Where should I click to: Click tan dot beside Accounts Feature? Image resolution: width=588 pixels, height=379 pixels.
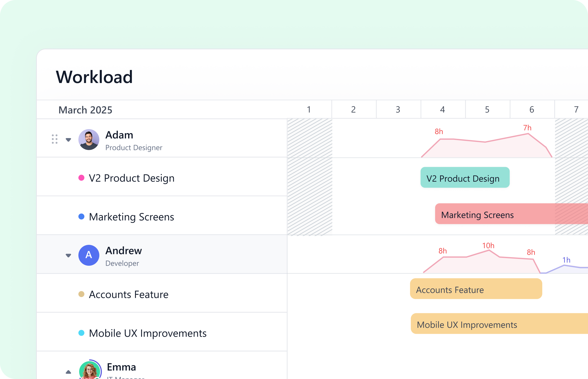click(x=82, y=294)
